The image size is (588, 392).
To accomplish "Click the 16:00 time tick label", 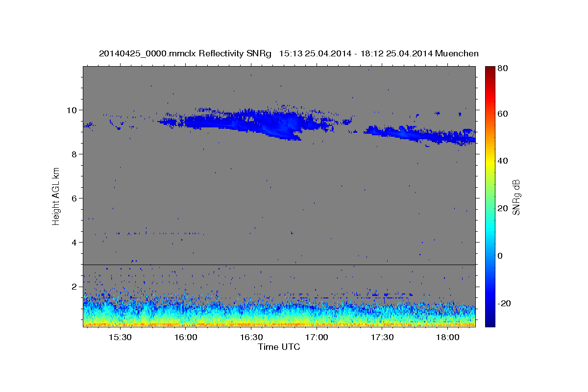I will tap(185, 338).
